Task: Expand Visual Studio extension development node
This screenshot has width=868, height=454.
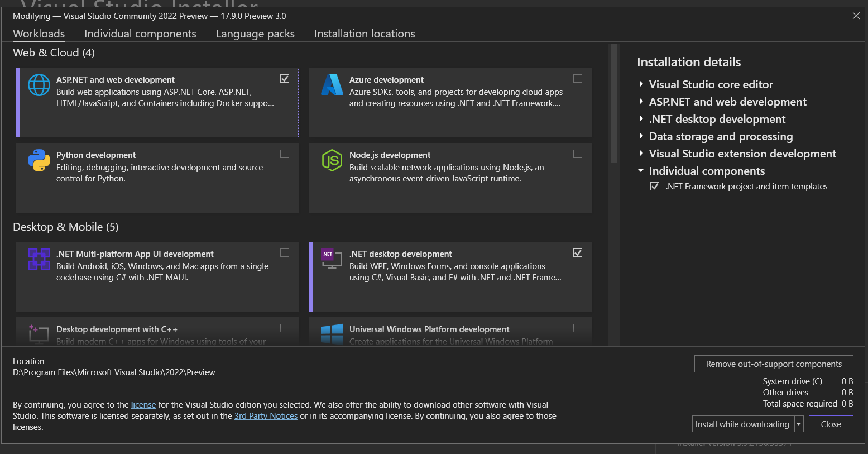Action: pos(641,154)
